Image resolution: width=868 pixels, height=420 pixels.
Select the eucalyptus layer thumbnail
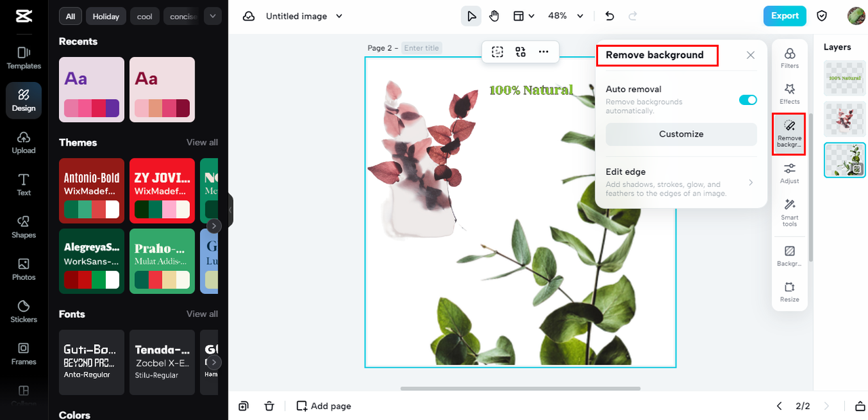click(844, 160)
